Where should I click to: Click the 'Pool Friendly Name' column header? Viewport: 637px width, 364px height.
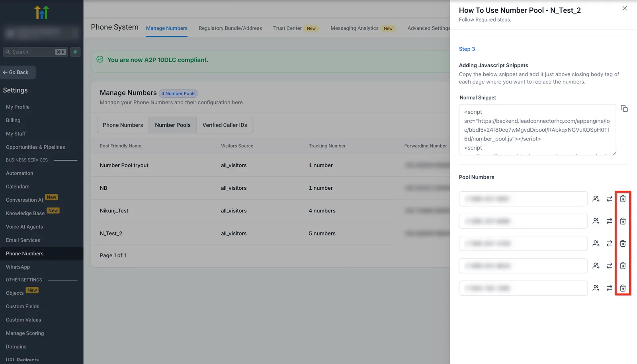pos(121,146)
